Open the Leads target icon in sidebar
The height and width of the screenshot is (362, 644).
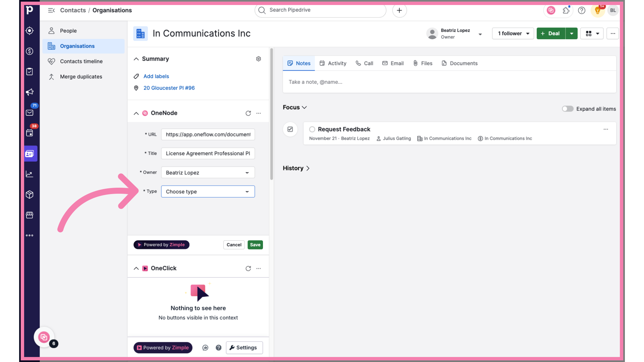(x=30, y=31)
